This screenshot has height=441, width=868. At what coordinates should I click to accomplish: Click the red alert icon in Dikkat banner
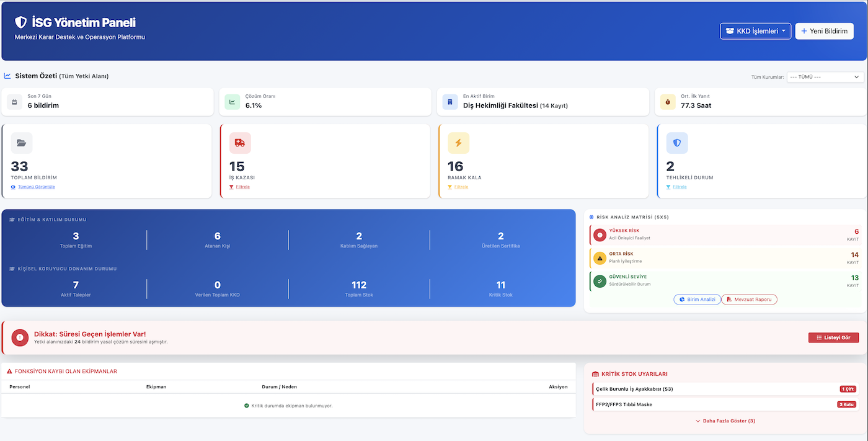(20, 337)
